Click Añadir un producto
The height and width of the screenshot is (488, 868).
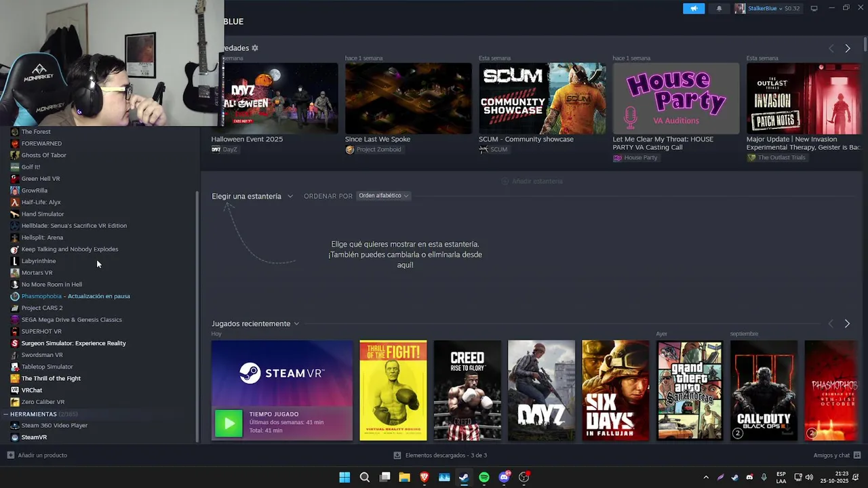pos(37,455)
